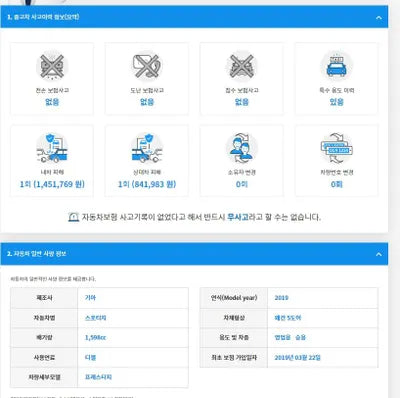The width and height of the screenshot is (400, 398).
Task: Click the other-car damage (상대차 피해) shield icon
Action: point(147,148)
